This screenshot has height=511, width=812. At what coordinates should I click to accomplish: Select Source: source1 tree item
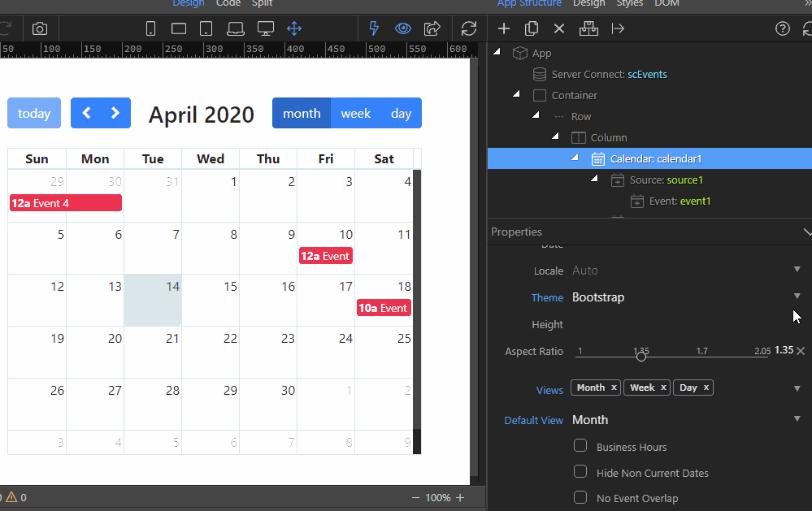(x=666, y=180)
